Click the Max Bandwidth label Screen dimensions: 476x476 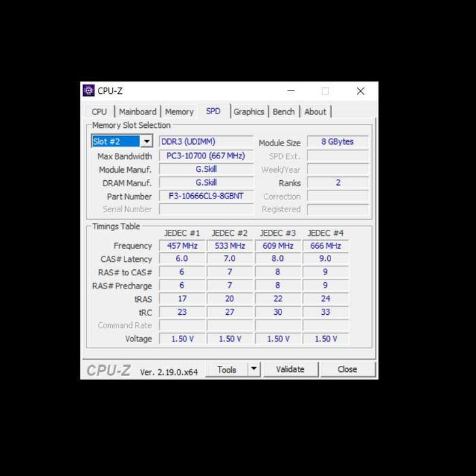click(x=124, y=156)
